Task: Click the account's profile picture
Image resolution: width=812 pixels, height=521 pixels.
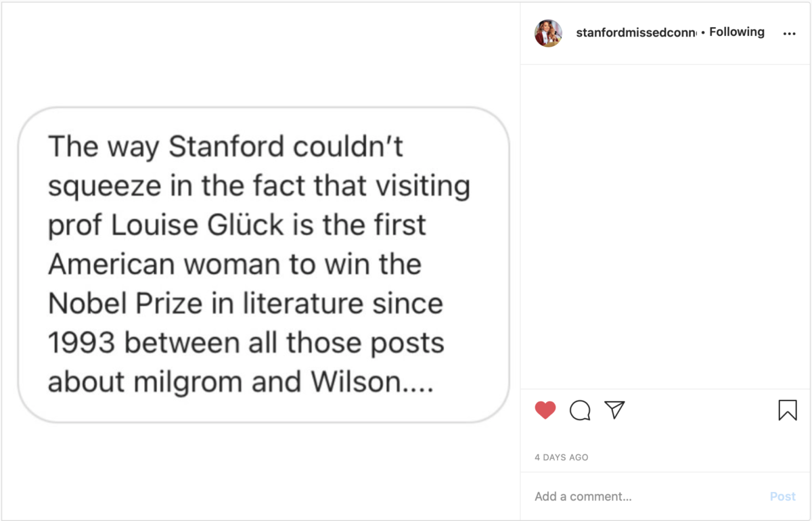Action: coord(548,33)
